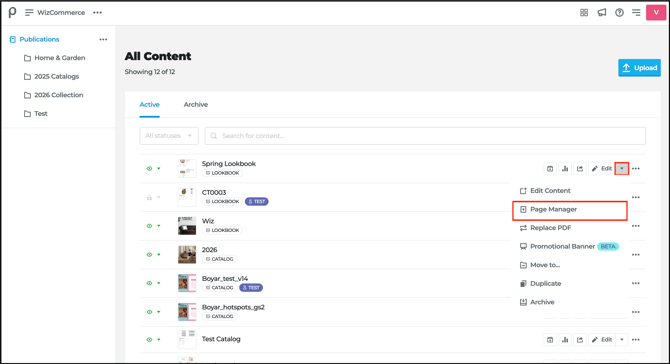Toggle Test Catalog visibility eye
Image resolution: width=670 pixels, height=364 pixels.
tap(149, 340)
